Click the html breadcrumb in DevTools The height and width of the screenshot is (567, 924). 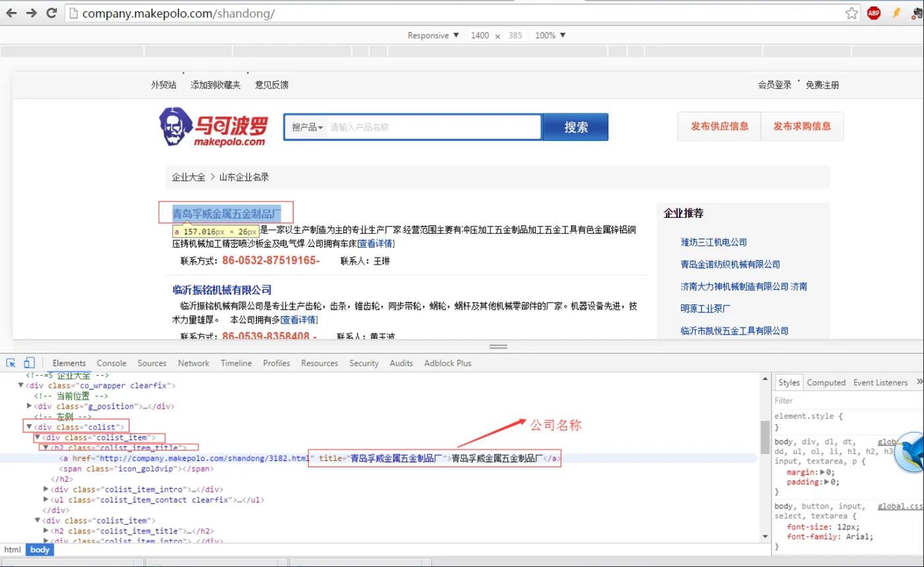pyautogui.click(x=13, y=550)
